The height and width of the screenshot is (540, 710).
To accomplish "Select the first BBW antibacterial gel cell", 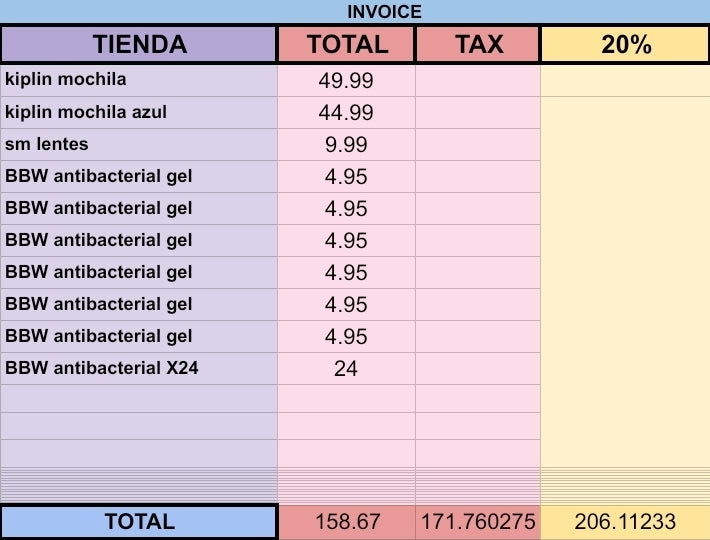I will point(139,176).
